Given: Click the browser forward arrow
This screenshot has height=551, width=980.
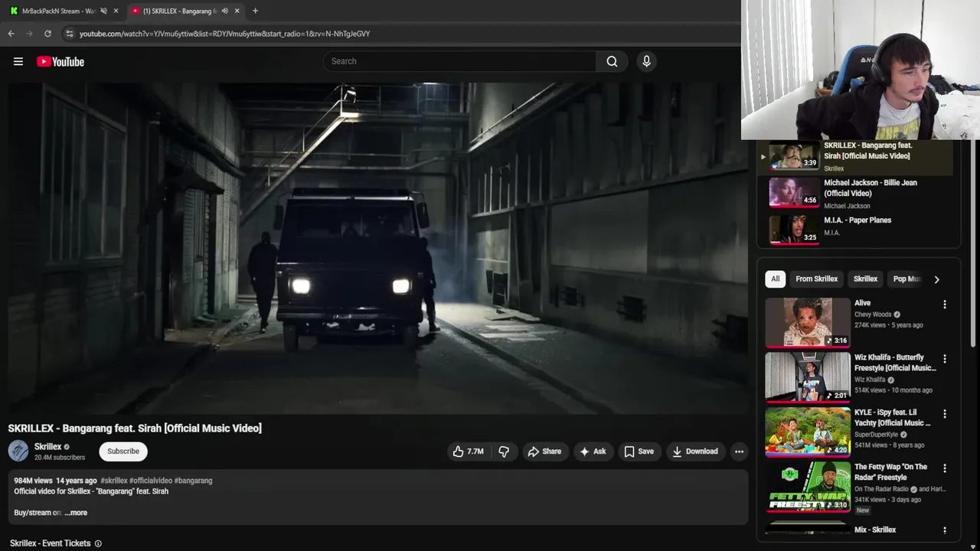Looking at the screenshot, I should pos(29,34).
